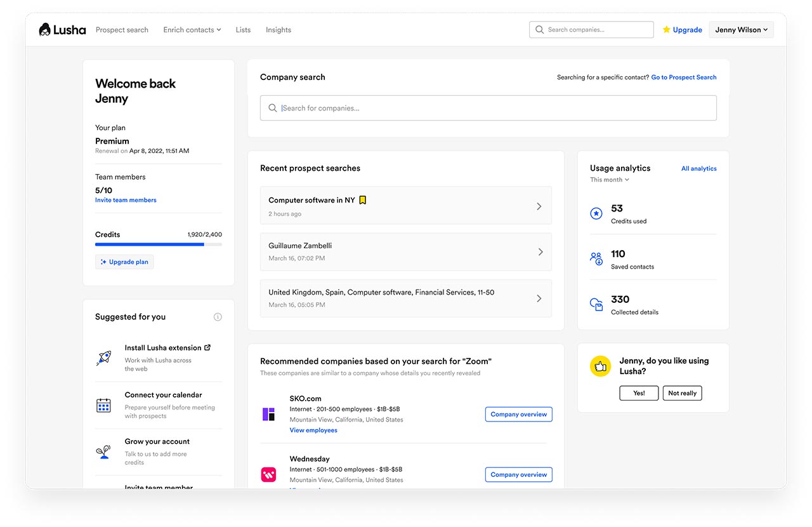Viewport: 812px width, 527px height.
Task: Open the United Kingdom, Spain search arrow
Action: pyautogui.click(x=539, y=298)
